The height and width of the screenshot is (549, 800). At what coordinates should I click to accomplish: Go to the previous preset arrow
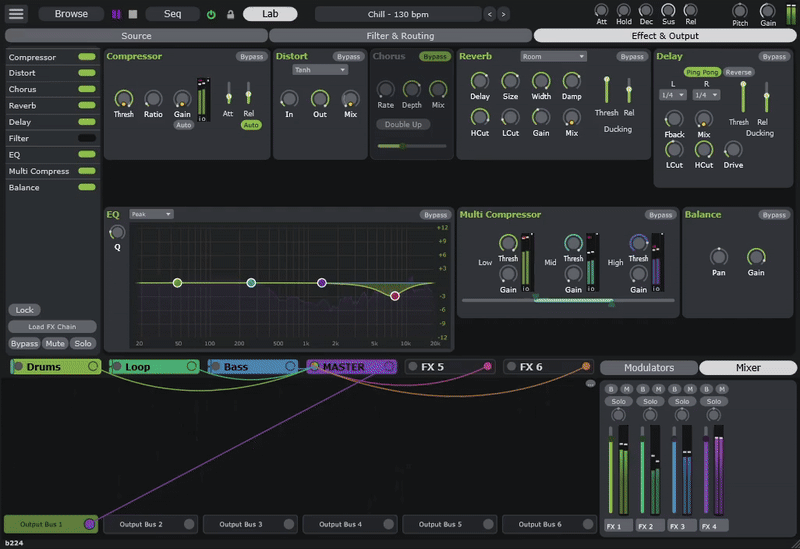point(490,14)
